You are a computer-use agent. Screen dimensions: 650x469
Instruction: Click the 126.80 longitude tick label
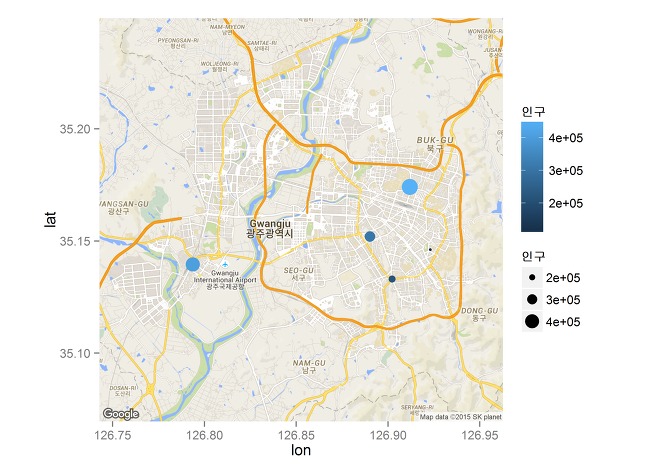click(x=204, y=435)
